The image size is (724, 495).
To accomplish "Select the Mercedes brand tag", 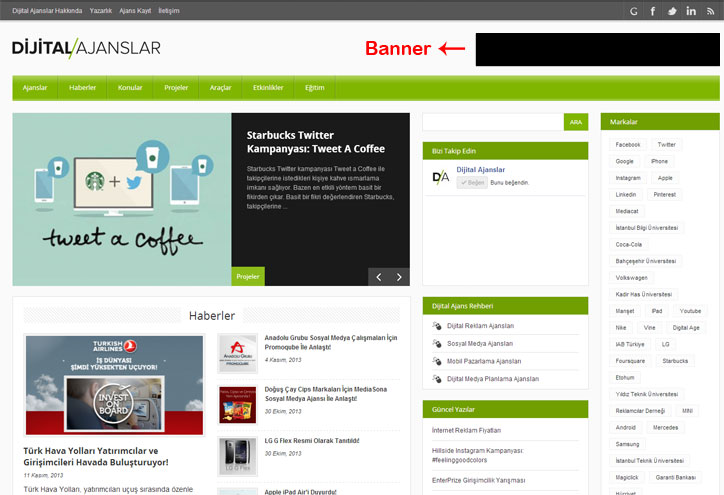I will (665, 427).
